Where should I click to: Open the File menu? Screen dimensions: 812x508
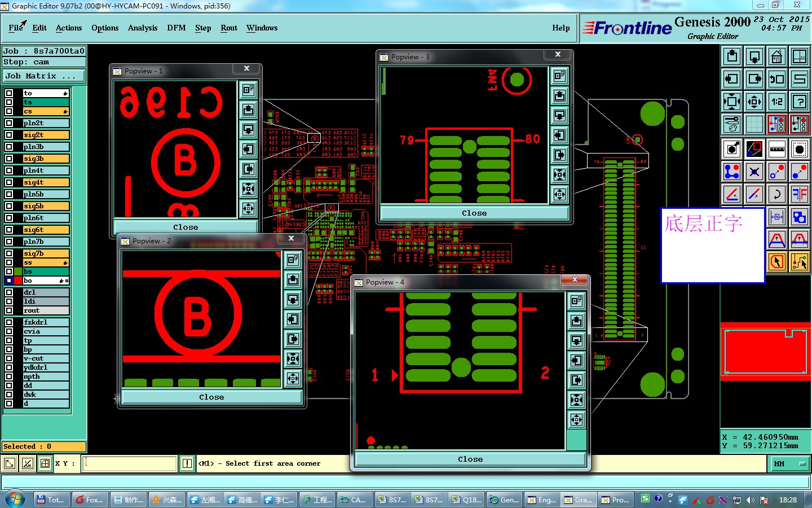pyautogui.click(x=16, y=28)
